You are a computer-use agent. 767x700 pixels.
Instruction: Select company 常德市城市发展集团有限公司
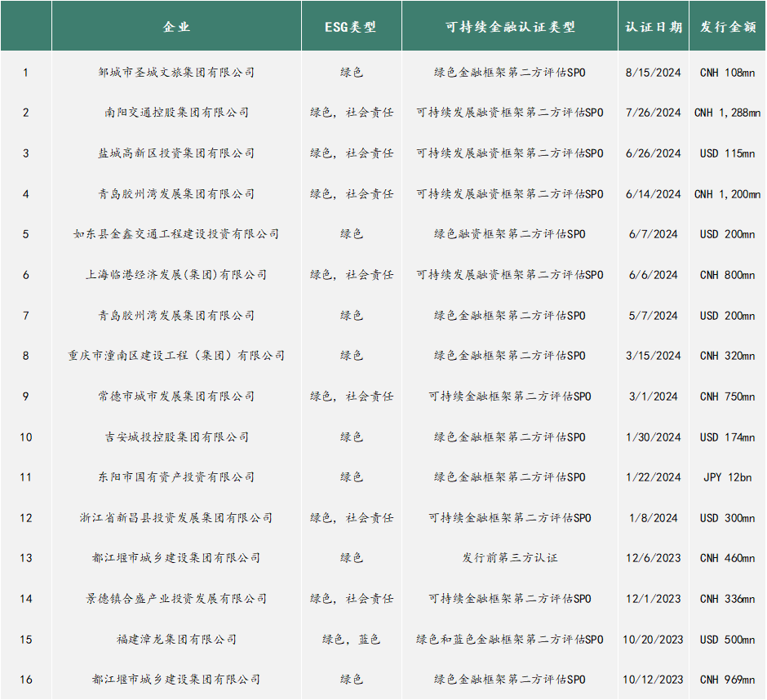tap(176, 396)
